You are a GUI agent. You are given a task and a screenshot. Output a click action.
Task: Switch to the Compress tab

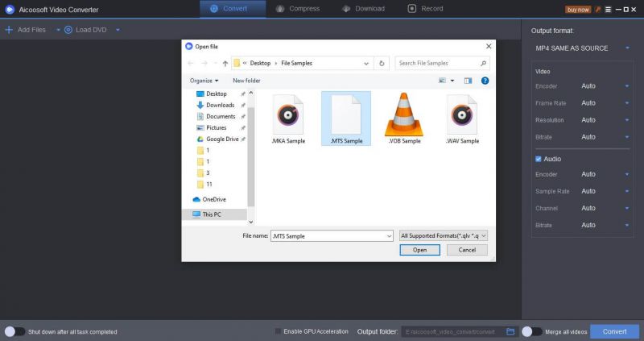coord(298,9)
